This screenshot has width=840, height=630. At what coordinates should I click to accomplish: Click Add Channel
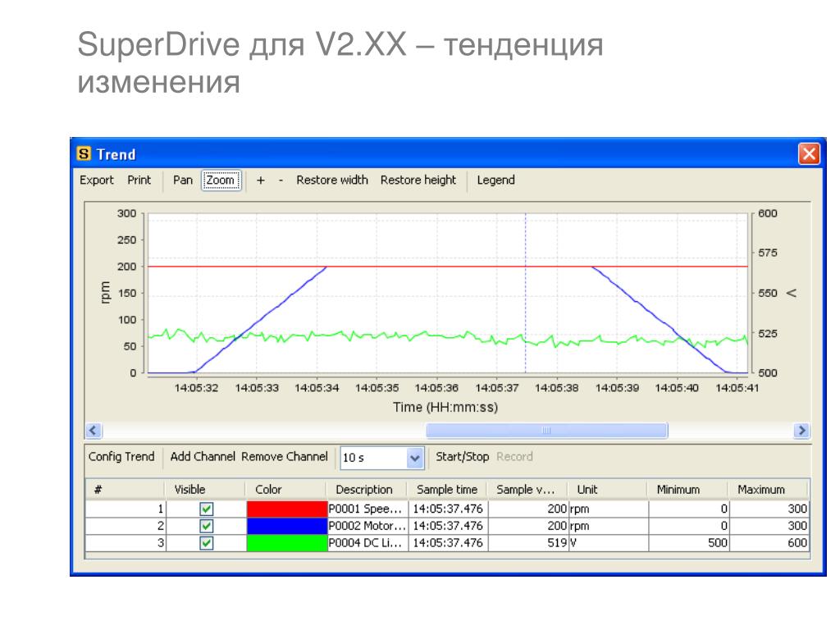(x=203, y=456)
